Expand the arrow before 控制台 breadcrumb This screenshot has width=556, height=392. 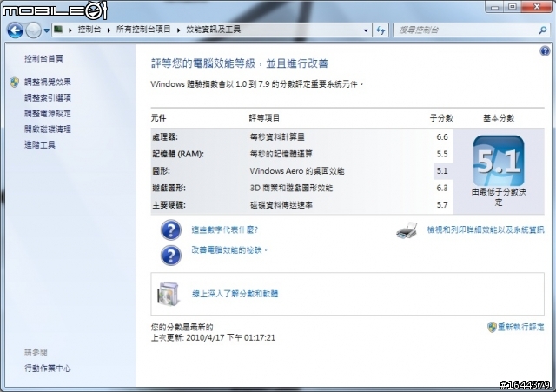pos(70,30)
